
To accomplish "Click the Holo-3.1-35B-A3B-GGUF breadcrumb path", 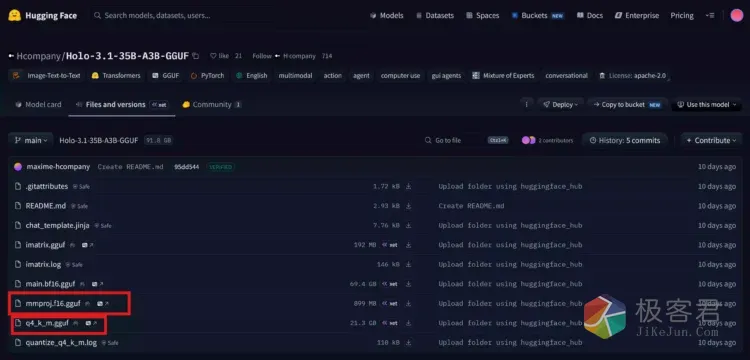I will click(99, 141).
